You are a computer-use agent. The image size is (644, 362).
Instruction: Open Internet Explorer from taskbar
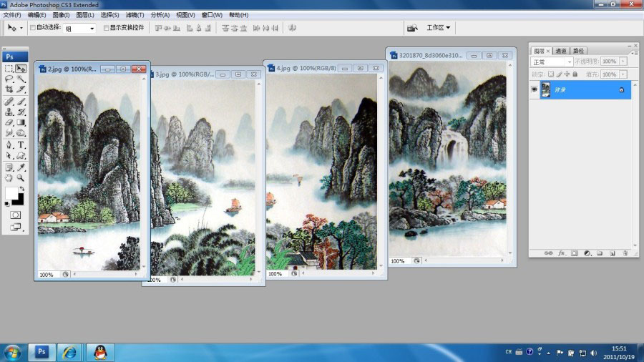click(69, 352)
